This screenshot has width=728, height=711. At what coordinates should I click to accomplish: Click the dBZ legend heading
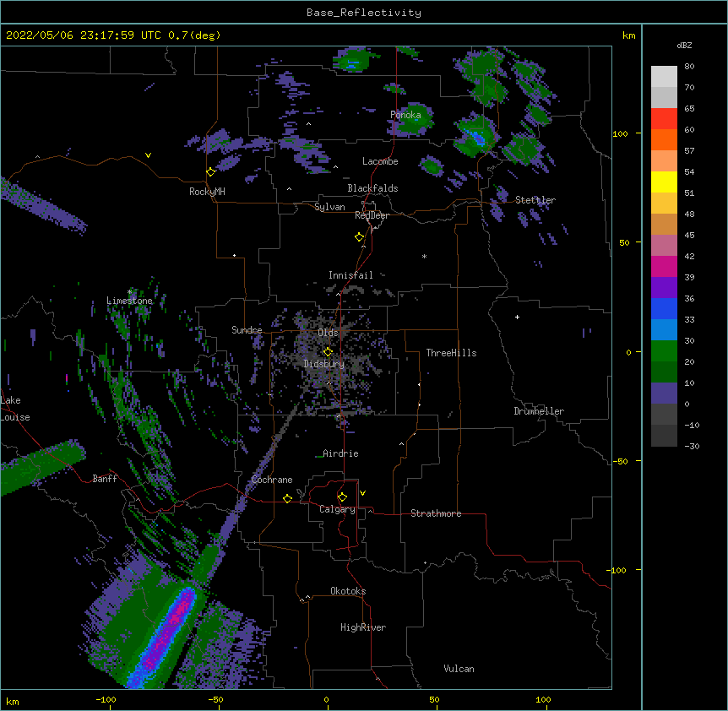click(x=684, y=45)
